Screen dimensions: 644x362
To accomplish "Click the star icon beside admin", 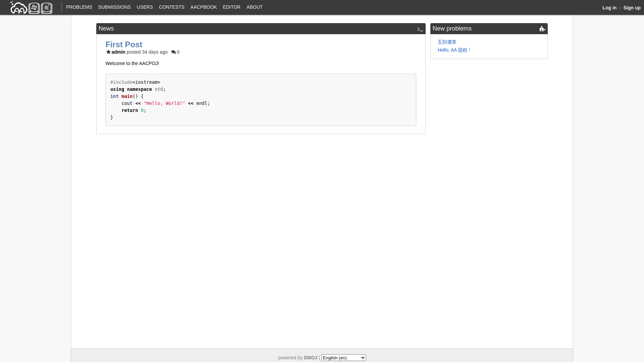I will [x=108, y=52].
